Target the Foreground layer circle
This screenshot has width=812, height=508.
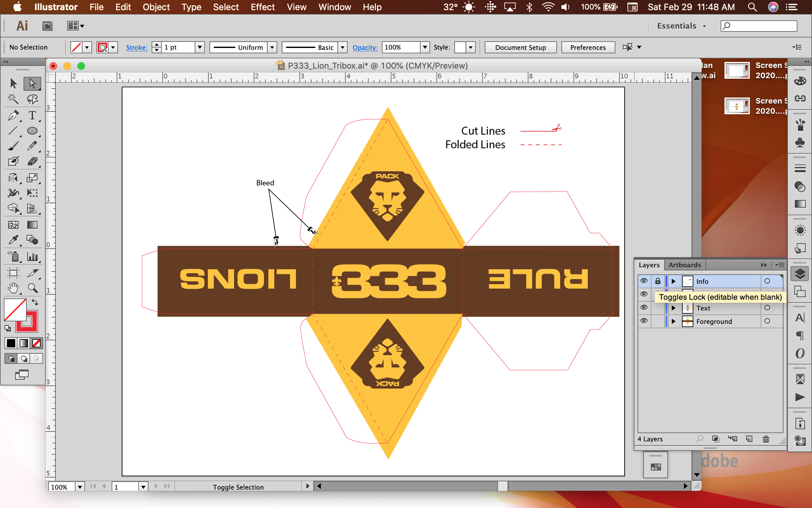coord(767,321)
